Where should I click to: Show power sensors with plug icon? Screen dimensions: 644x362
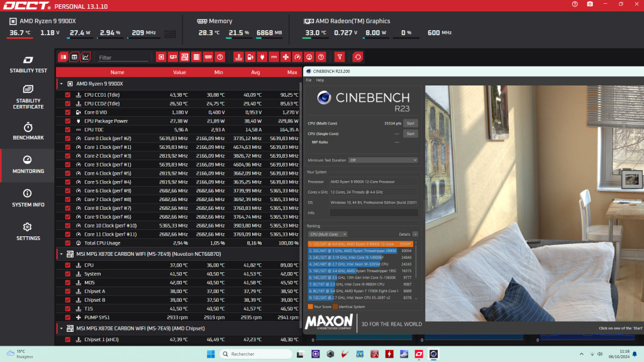(x=262, y=57)
